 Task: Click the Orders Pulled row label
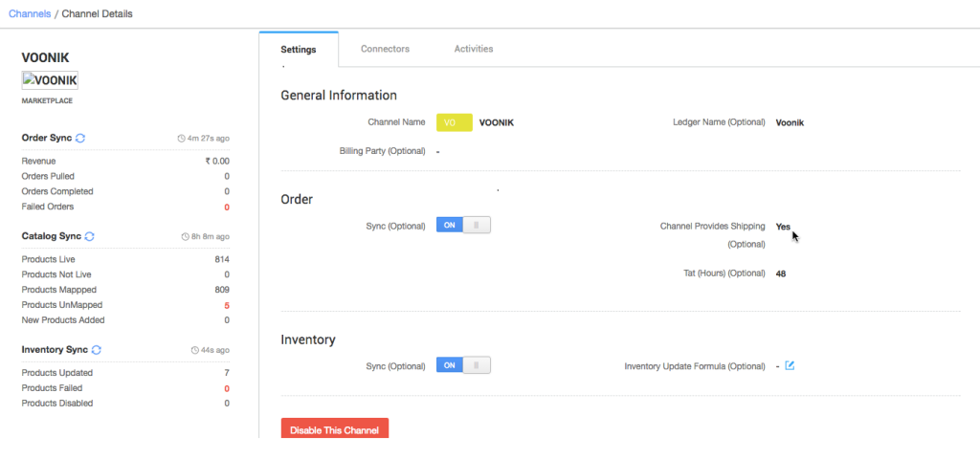click(48, 176)
